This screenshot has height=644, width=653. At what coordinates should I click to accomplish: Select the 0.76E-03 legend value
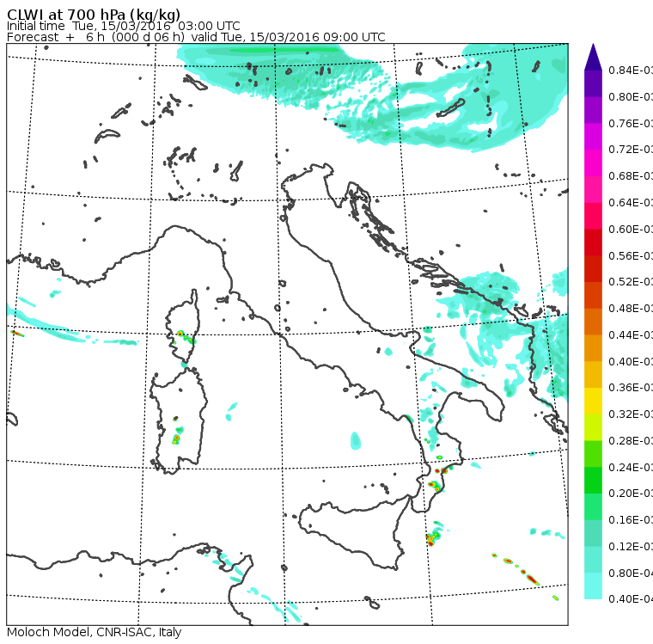pos(631,123)
